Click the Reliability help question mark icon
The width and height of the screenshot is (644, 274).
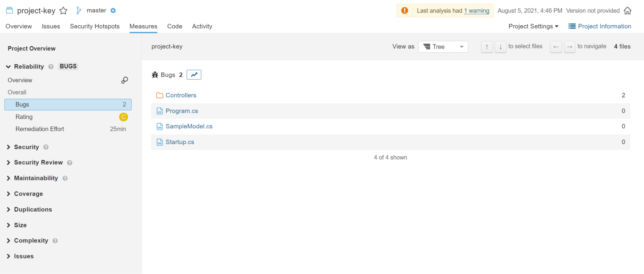point(51,67)
